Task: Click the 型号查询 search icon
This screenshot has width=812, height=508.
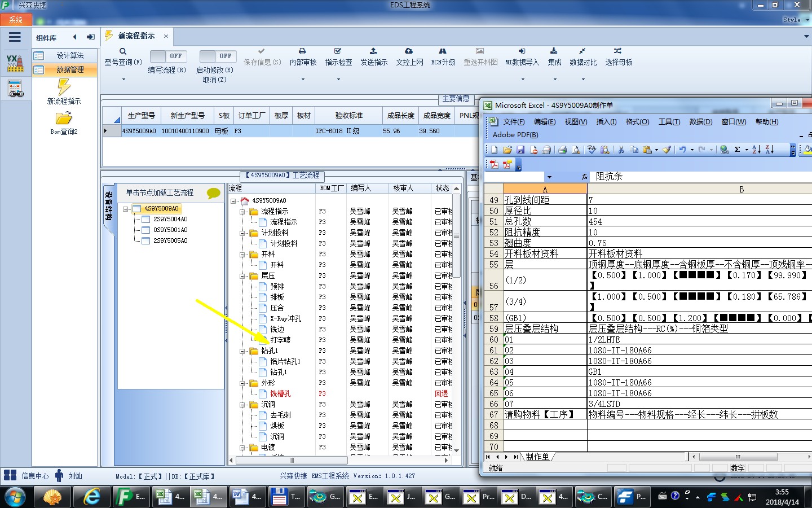Action: [123, 51]
